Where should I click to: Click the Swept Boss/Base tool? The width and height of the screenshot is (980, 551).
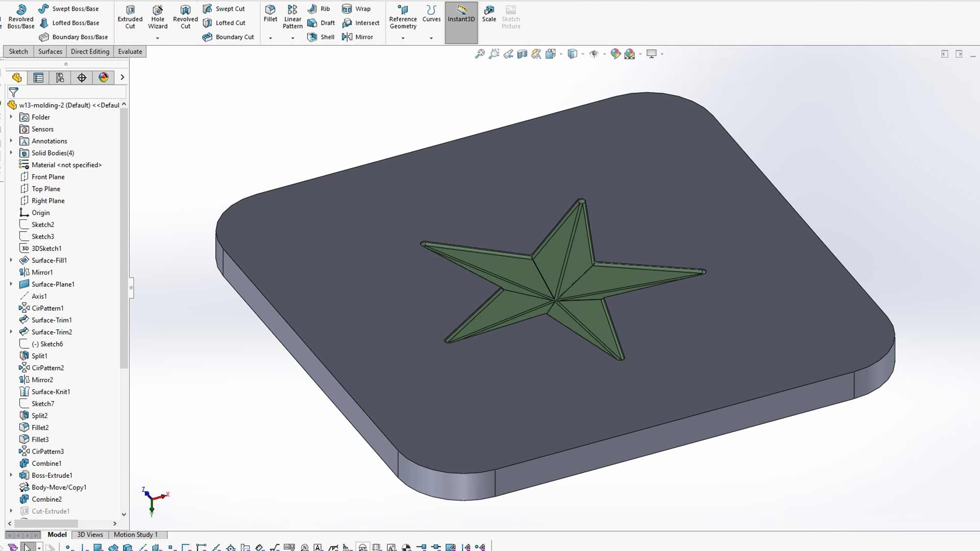[69, 9]
